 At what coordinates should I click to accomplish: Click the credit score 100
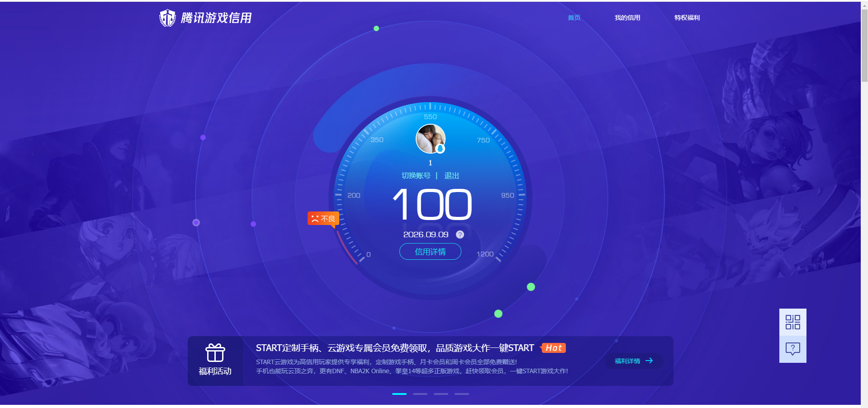[x=432, y=205]
